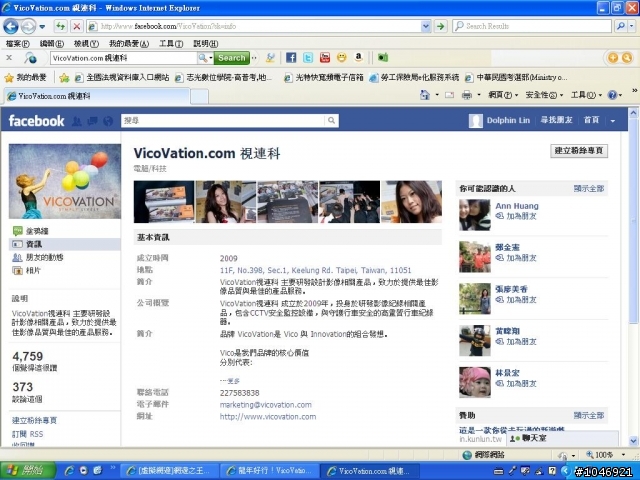Open the address bar history dropdown
Viewport: 640px width, 480px height.
(426, 27)
